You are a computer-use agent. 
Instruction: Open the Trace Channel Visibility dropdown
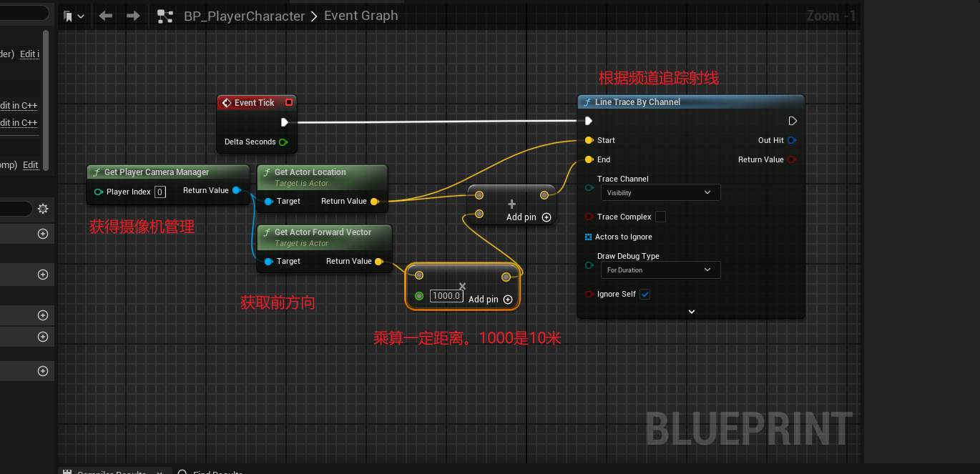pos(660,192)
